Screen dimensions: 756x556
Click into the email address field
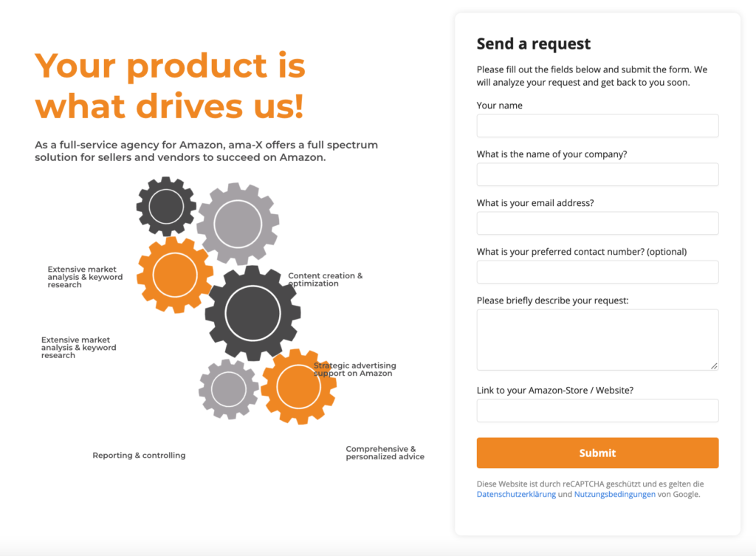[597, 223]
